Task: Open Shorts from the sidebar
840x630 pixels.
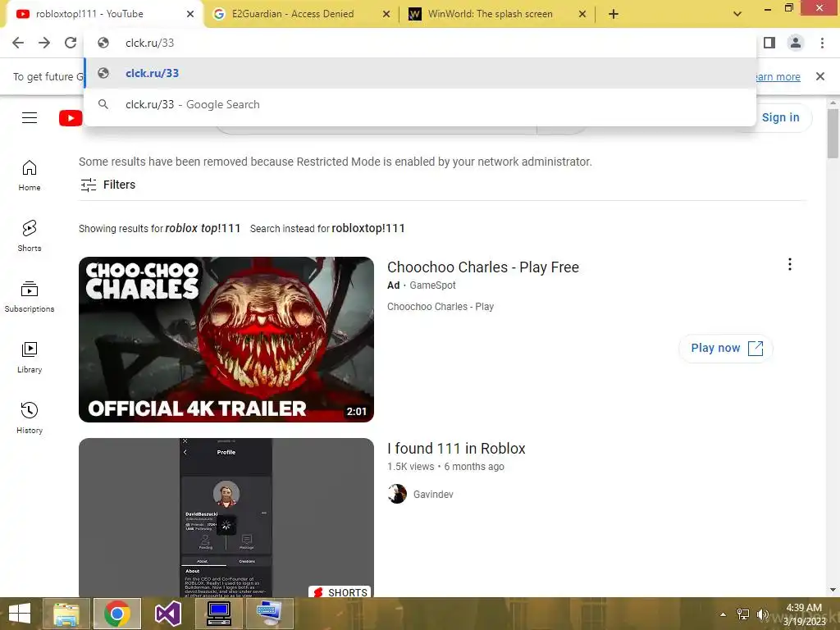Action: click(30, 236)
